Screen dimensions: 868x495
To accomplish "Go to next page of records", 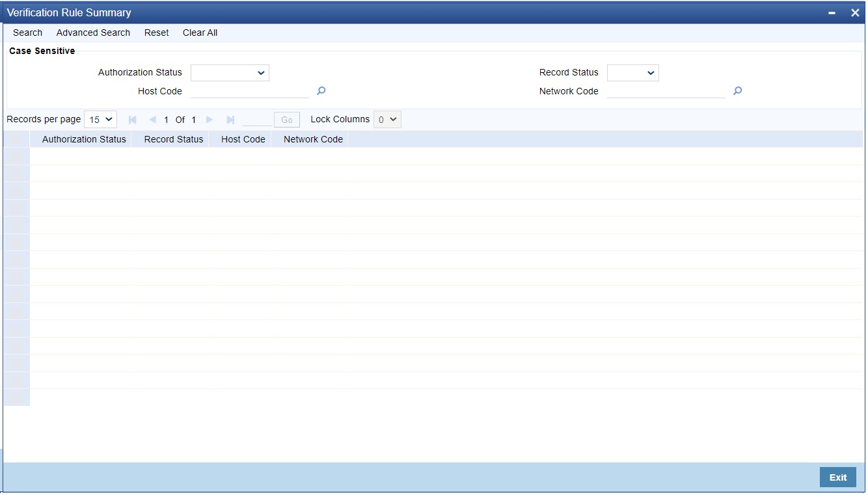I will (x=210, y=120).
